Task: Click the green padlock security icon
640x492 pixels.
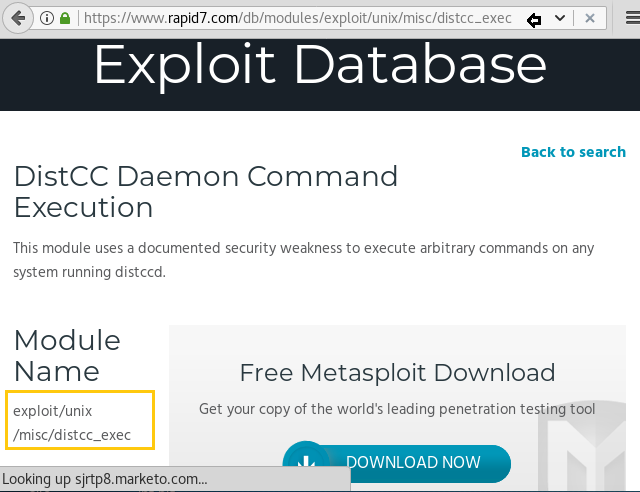Action: point(66,18)
